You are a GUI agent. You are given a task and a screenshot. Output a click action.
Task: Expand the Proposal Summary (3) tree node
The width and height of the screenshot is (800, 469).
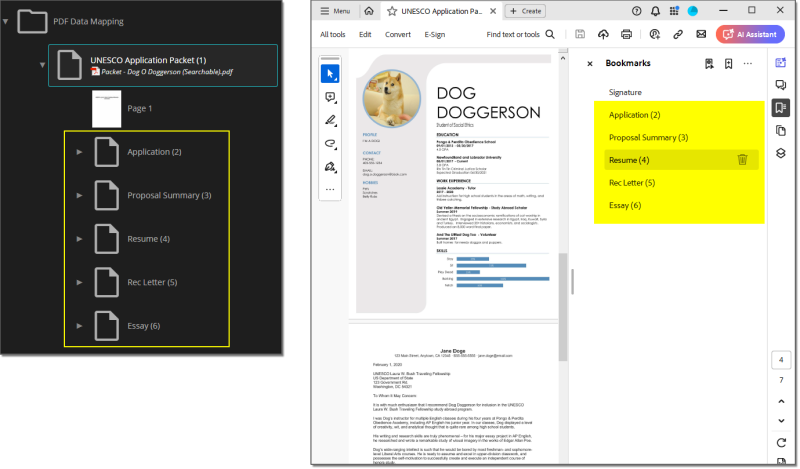80,195
